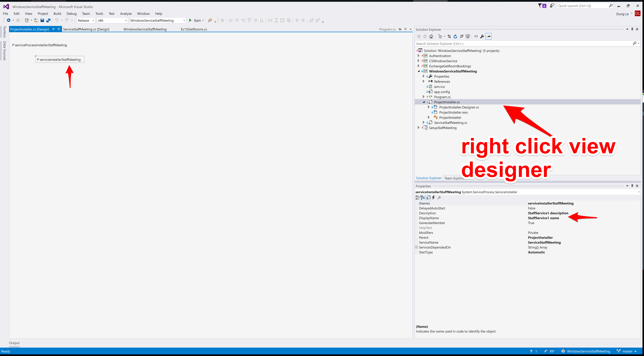644x356 pixels.
Task: Toggle Categorized view in Properties panel
Action: (x=417, y=198)
